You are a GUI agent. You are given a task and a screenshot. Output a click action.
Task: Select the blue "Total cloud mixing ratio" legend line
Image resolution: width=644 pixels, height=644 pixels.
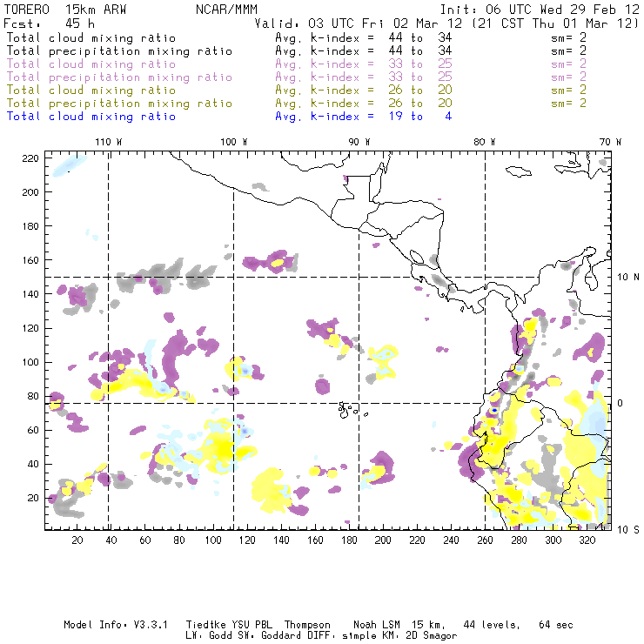(x=91, y=117)
